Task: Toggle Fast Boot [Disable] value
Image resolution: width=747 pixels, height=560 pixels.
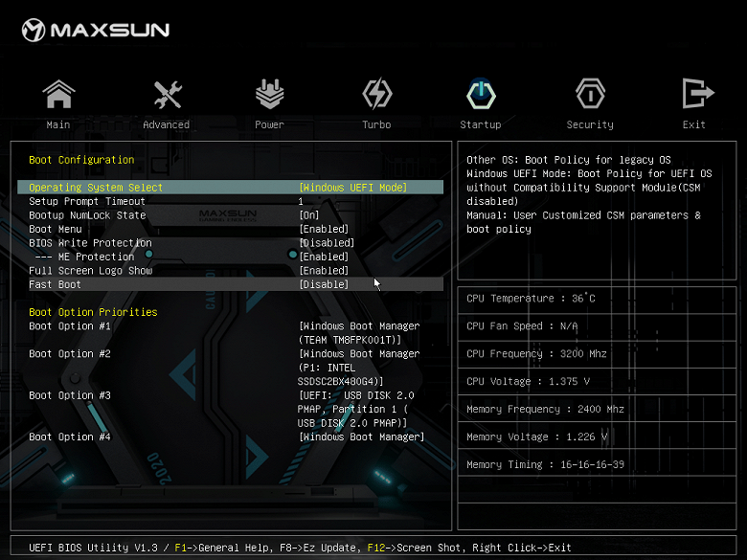Action: (324, 284)
